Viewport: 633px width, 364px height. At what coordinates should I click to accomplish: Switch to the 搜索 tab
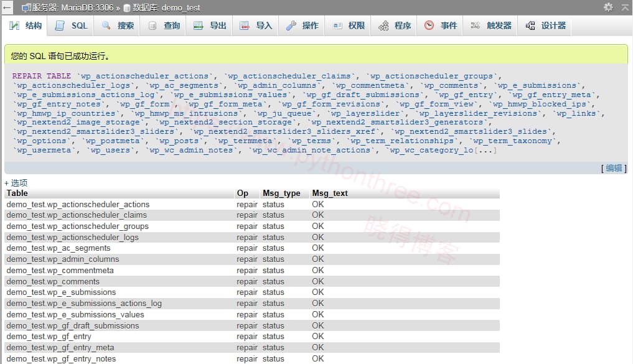[x=116, y=26]
